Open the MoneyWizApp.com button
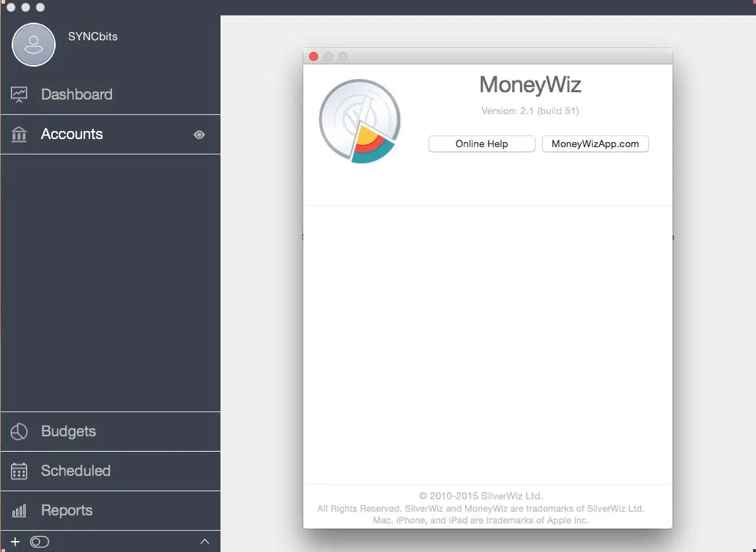756x552 pixels. tap(595, 144)
